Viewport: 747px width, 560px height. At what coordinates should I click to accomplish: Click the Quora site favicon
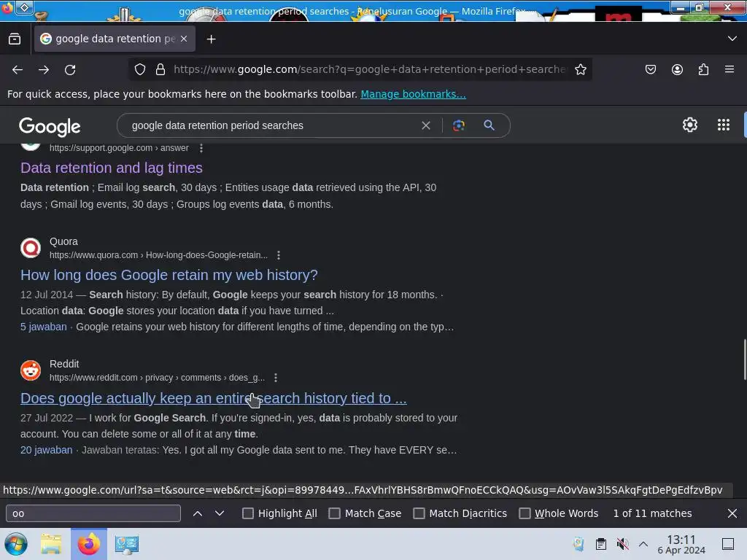pyautogui.click(x=31, y=248)
